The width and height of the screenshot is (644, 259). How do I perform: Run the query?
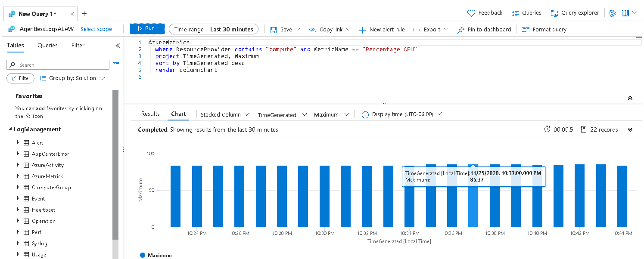click(x=147, y=28)
